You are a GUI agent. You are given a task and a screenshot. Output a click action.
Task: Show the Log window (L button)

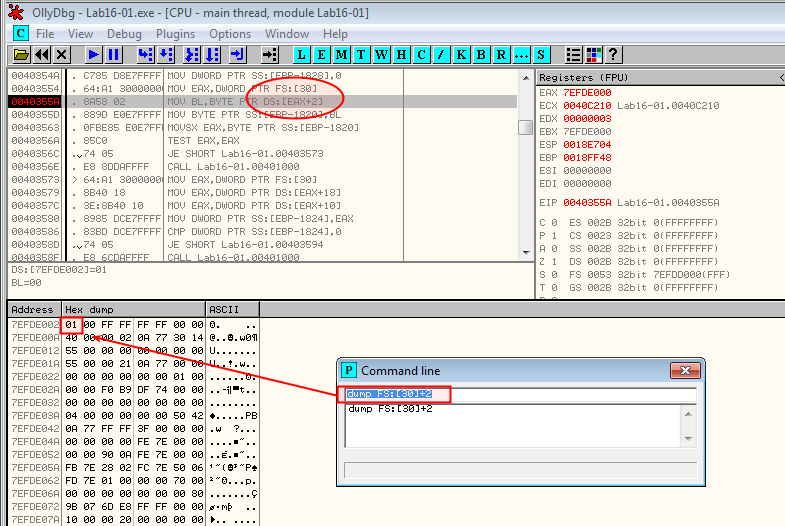[302, 55]
